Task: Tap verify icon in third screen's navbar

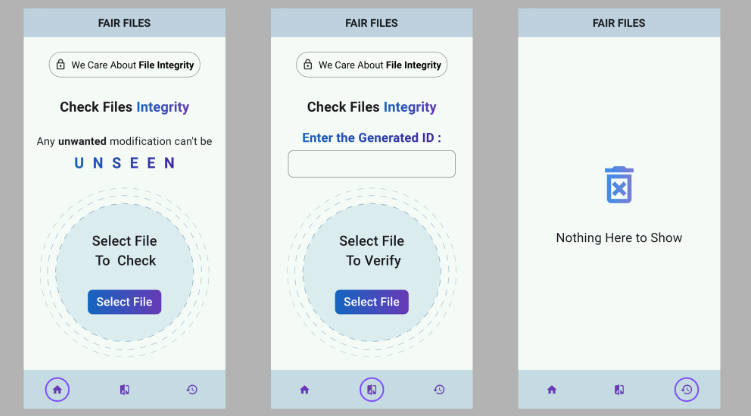Action: coord(619,390)
